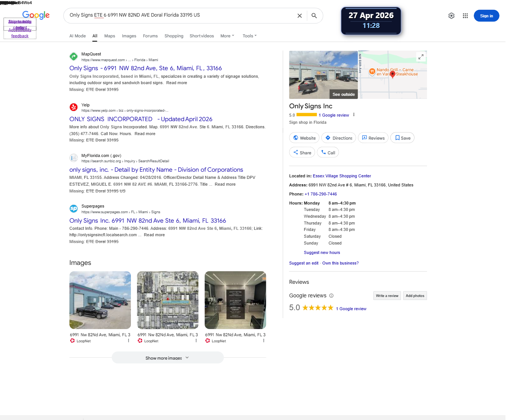Viewport: 510px width, 420px height.
Task: Switch to AI Mode tab
Action: coord(77,36)
